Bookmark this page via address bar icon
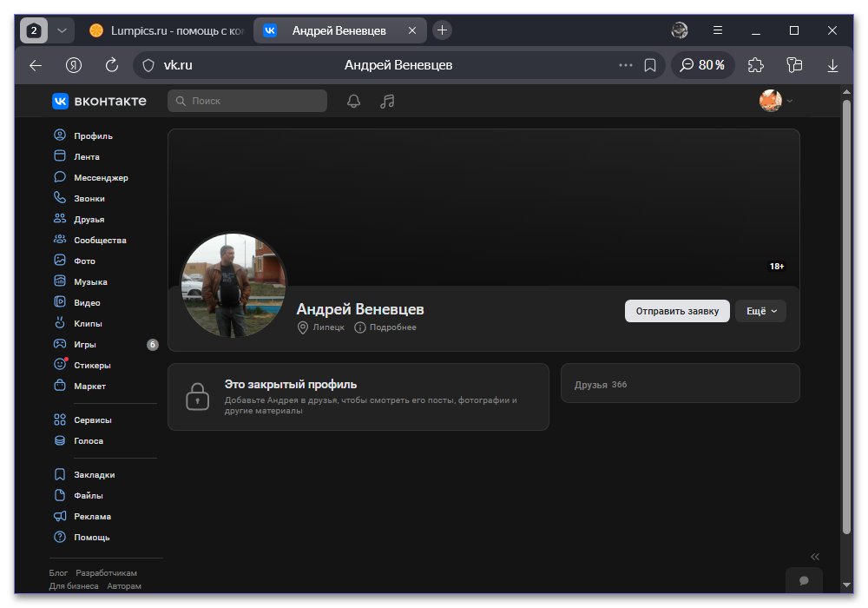 [650, 65]
